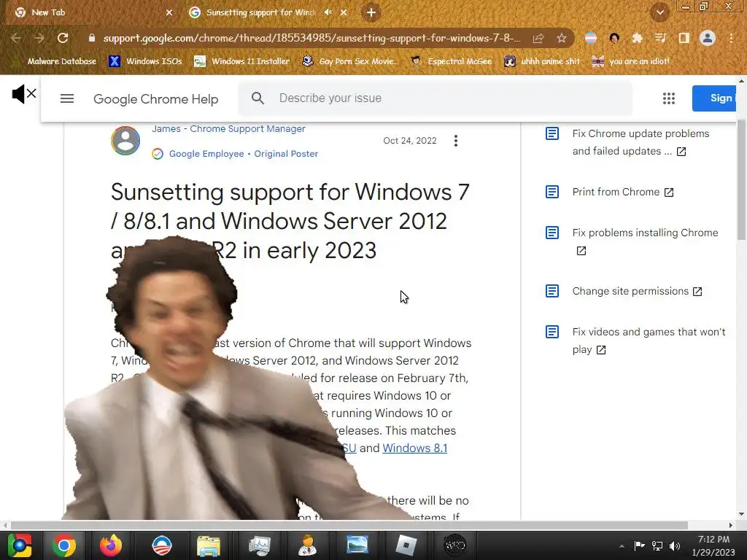Toggle the Chrome side panel icon
This screenshot has width=747, height=560.
[x=684, y=38]
